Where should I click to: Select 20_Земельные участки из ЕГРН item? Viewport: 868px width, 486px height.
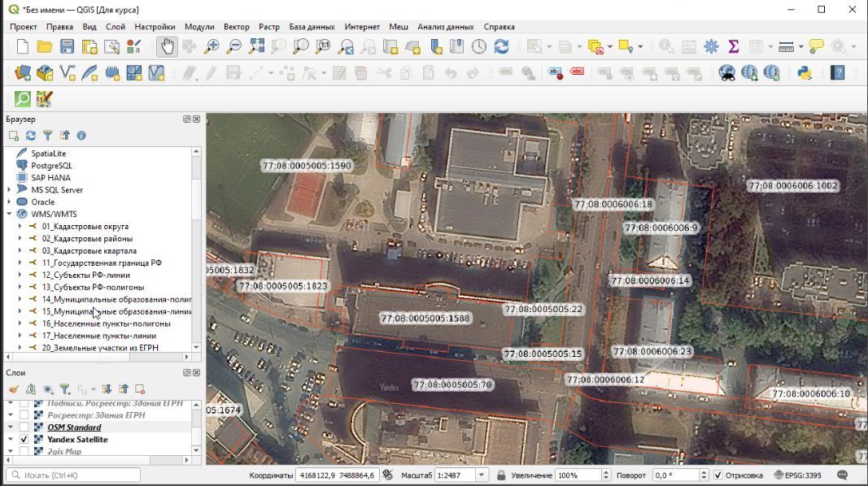tap(100, 348)
